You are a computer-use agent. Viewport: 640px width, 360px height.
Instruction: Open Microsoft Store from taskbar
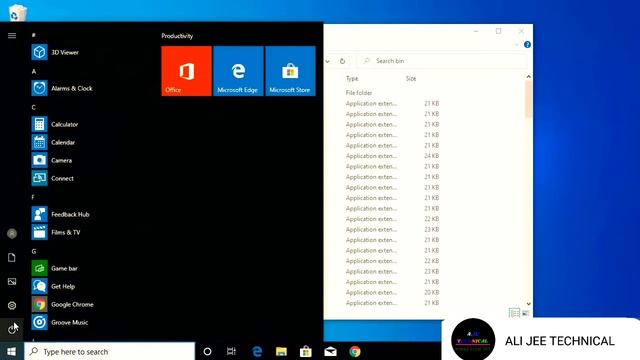[x=306, y=351]
